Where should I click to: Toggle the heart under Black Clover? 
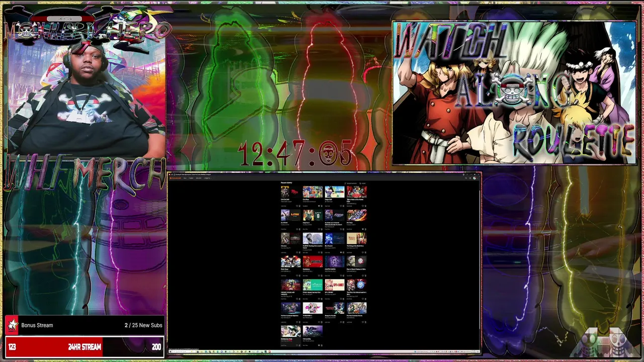(297, 276)
